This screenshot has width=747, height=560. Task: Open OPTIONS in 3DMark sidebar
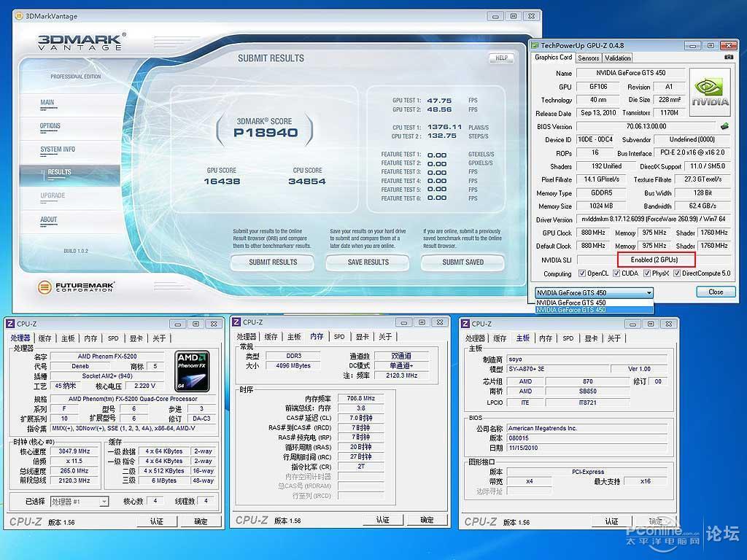coord(50,125)
